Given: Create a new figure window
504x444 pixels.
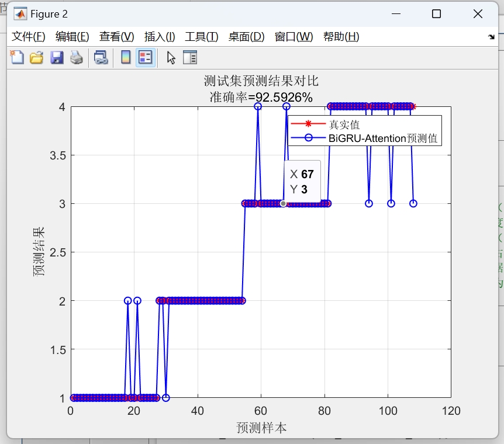Looking at the screenshot, I should pyautogui.click(x=16, y=57).
